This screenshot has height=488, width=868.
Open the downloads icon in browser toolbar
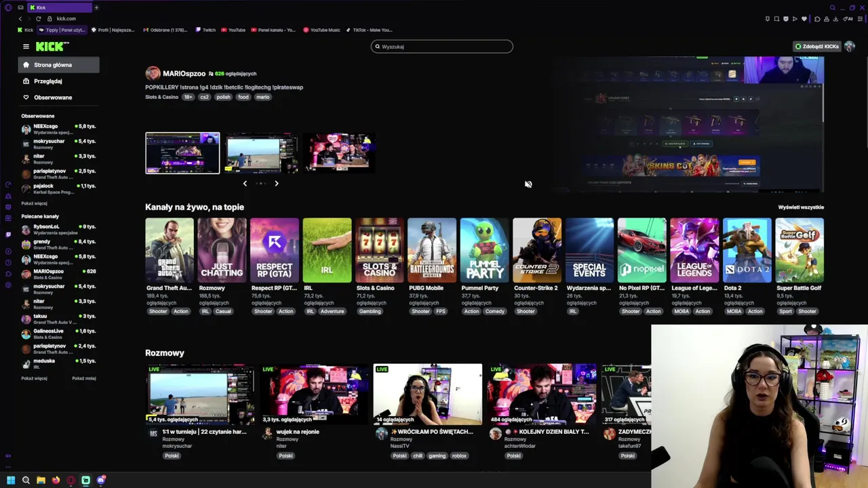tap(836, 19)
